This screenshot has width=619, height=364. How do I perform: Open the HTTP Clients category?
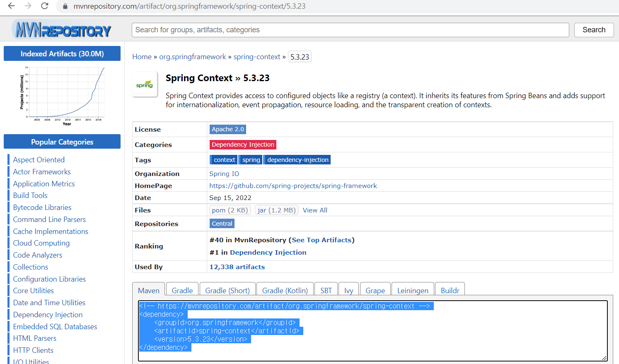point(33,350)
